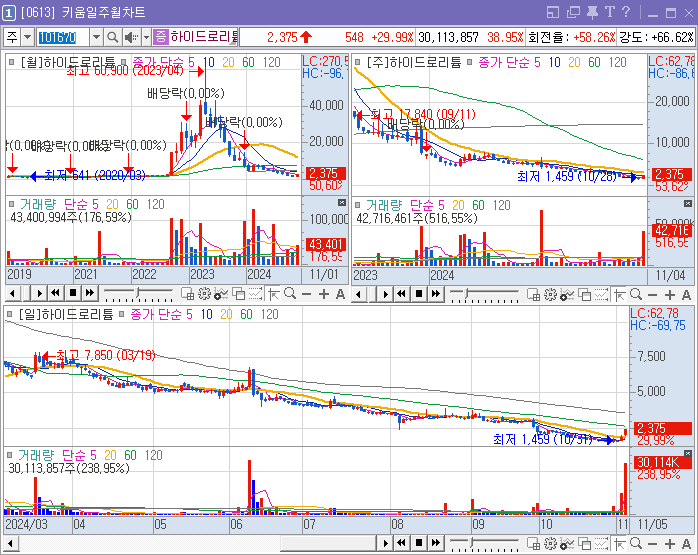Click zoom magnifier on monthly chart toolbar
The height and width of the screenshot is (555, 698).
(290, 294)
